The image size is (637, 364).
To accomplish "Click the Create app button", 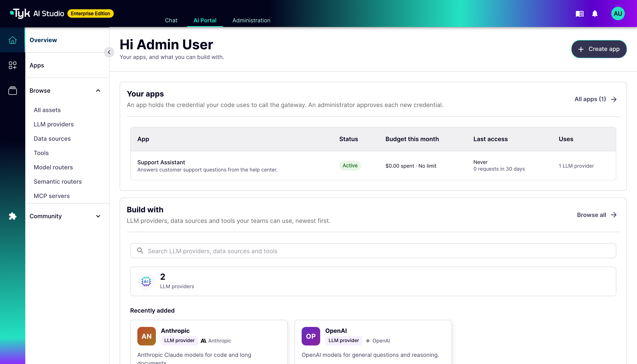I will point(599,49).
